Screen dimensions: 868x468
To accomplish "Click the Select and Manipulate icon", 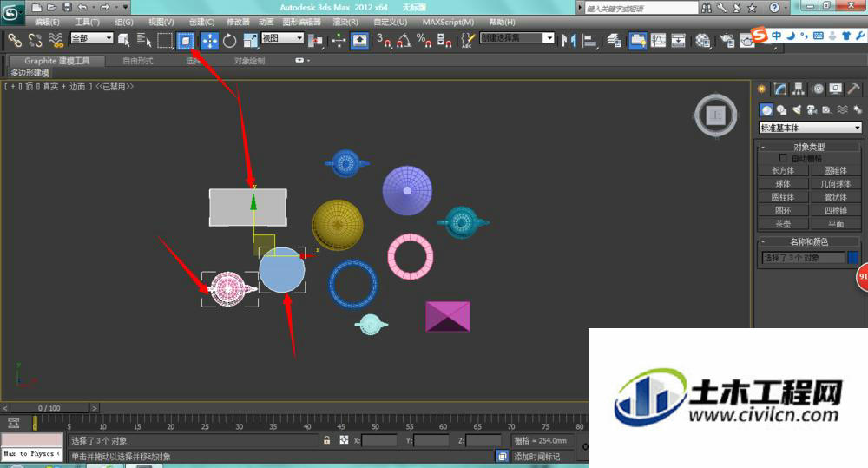I will (339, 41).
